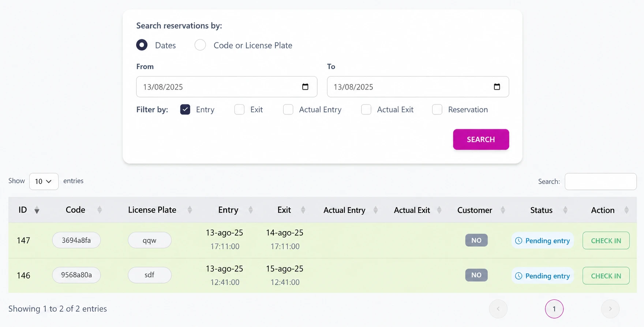
Task: Sort table by Code column arrows
Action: [x=100, y=210]
